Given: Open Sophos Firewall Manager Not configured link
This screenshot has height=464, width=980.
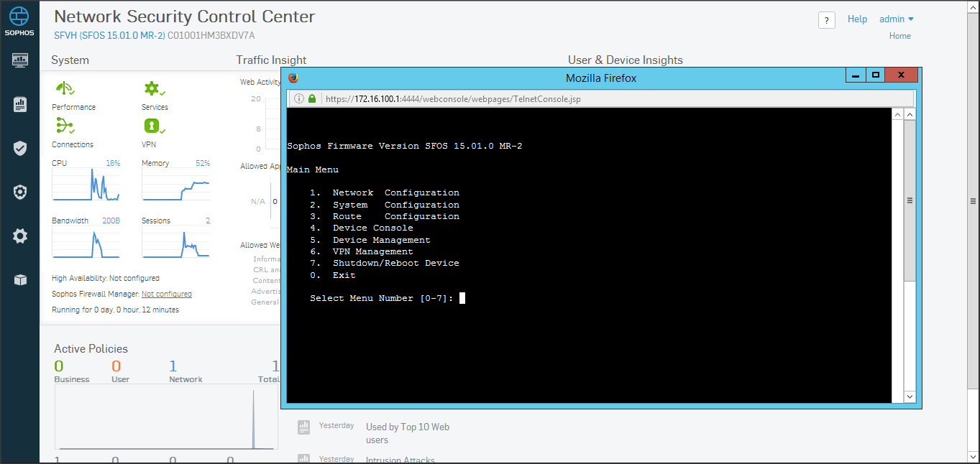Looking at the screenshot, I should (166, 294).
